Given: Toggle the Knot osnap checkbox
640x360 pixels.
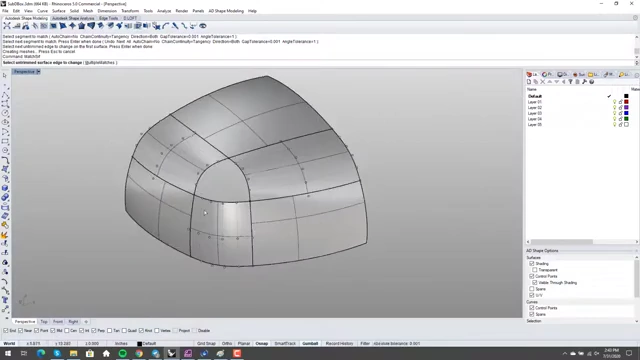Looking at the screenshot, I should tap(141, 331).
